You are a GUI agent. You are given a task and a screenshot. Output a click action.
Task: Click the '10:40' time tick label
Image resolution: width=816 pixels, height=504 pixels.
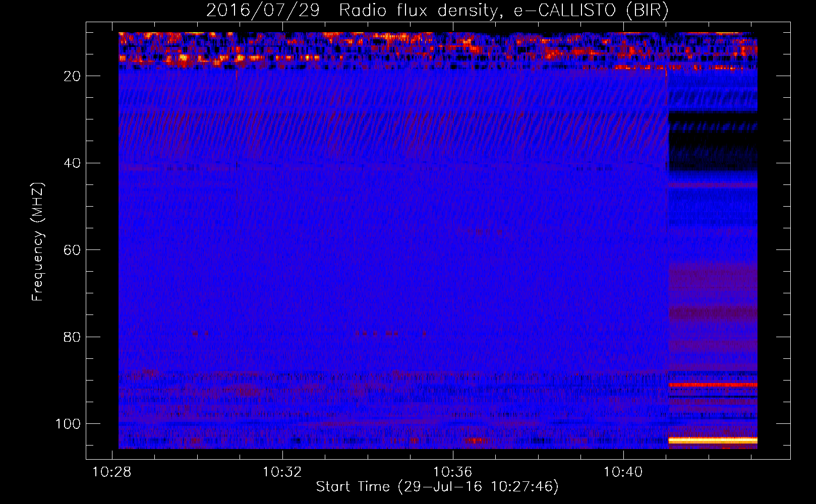(x=623, y=472)
